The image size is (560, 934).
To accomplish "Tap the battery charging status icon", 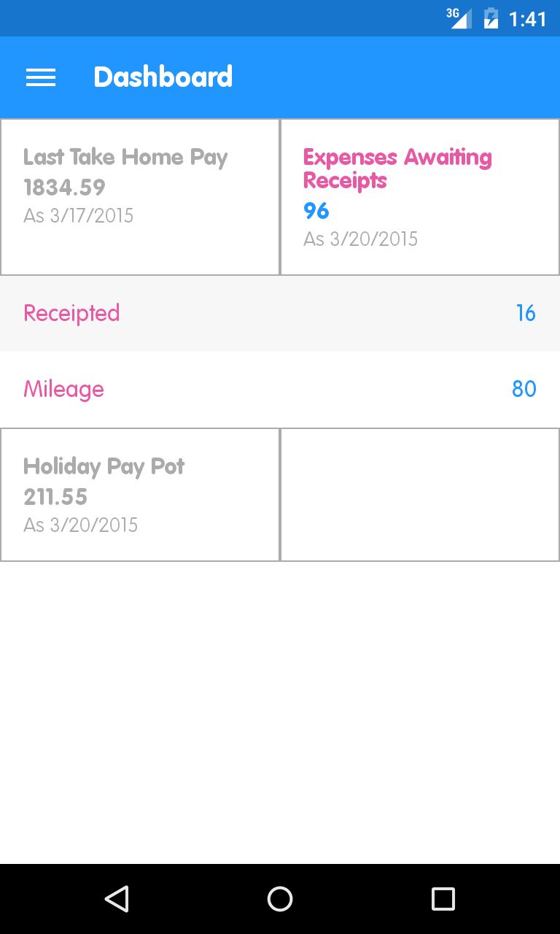I will [491, 18].
